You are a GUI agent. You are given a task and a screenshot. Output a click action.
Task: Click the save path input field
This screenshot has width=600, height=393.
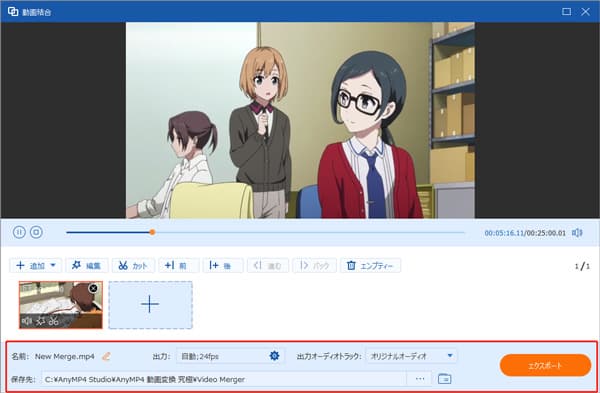[224, 379]
